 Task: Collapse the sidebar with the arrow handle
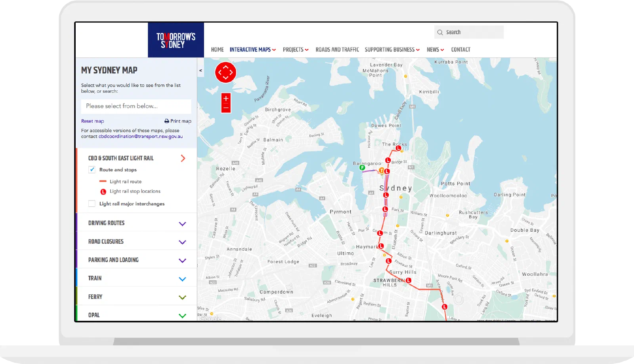tap(201, 71)
